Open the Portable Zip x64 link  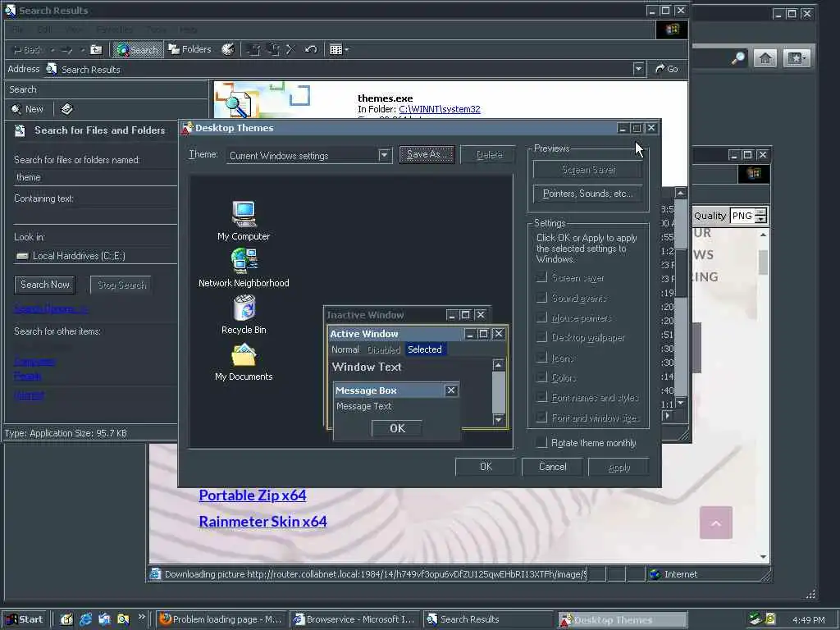coord(253,495)
